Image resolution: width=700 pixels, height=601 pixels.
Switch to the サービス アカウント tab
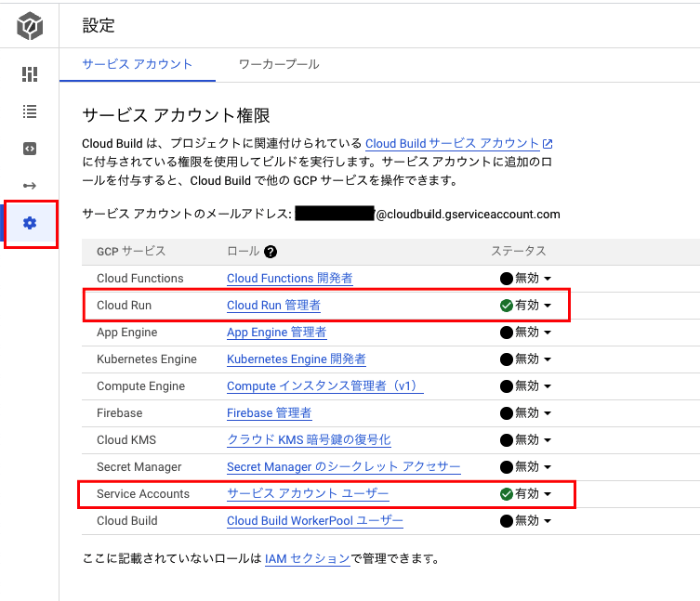(137, 64)
